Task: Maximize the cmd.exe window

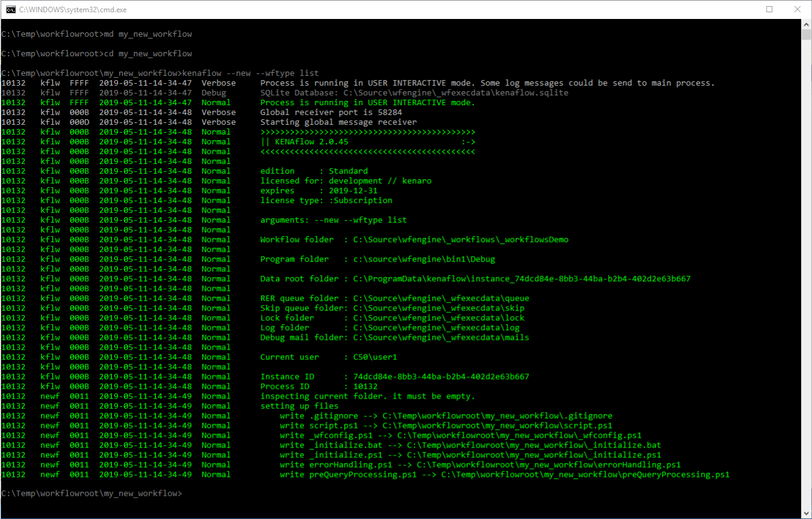Action: (769, 9)
